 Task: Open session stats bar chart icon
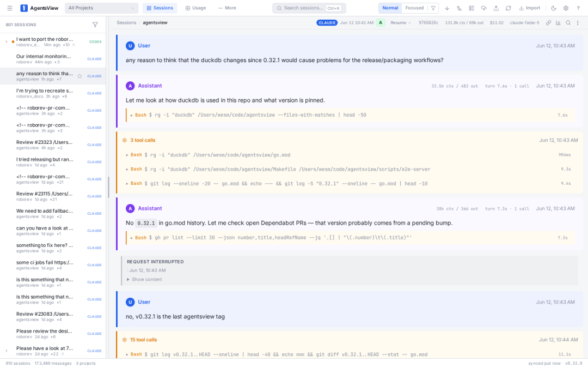pyautogui.click(x=558, y=23)
